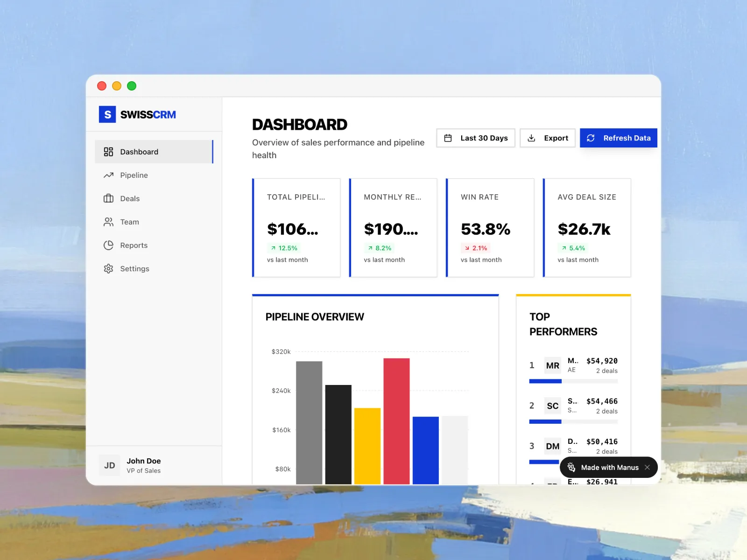Click the Pipeline trend arrow icon
Screen dimensions: 747x560
[x=108, y=175]
